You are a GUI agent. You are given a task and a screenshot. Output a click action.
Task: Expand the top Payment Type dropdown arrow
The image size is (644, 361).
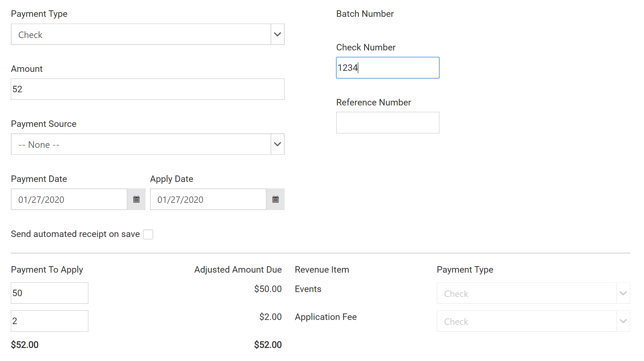(277, 34)
